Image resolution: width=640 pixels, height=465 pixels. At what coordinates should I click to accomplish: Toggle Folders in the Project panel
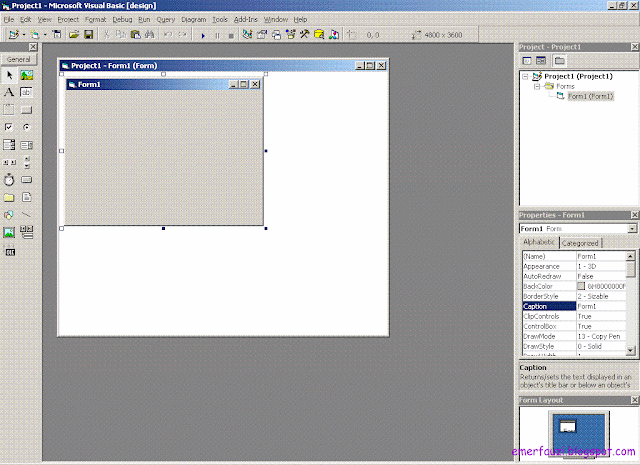[x=560, y=61]
